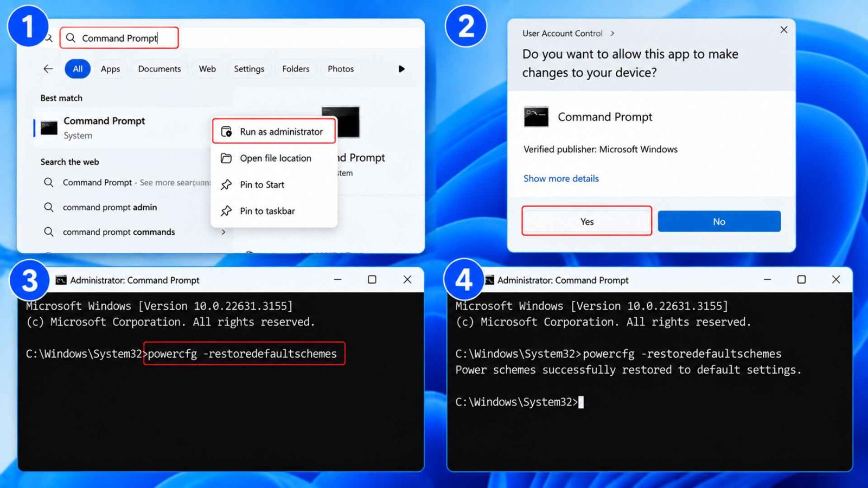
Task: Click Yes in the User Account Control dialog
Action: (x=587, y=221)
